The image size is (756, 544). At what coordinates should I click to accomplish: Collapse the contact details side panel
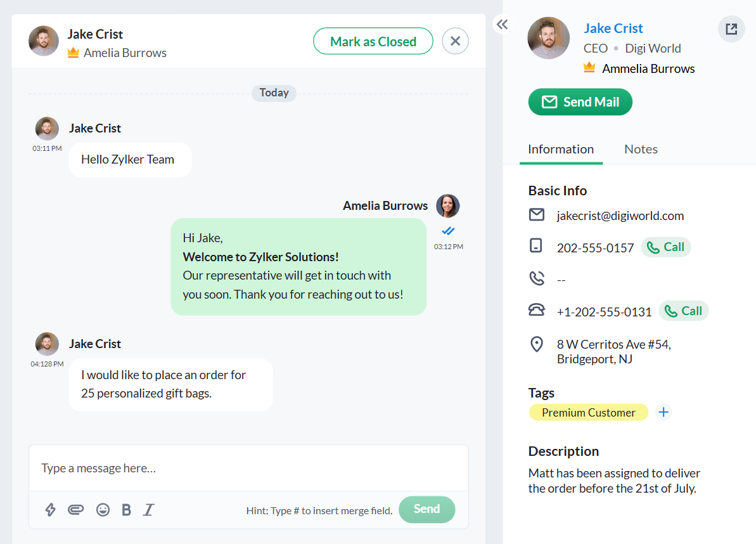pos(502,24)
